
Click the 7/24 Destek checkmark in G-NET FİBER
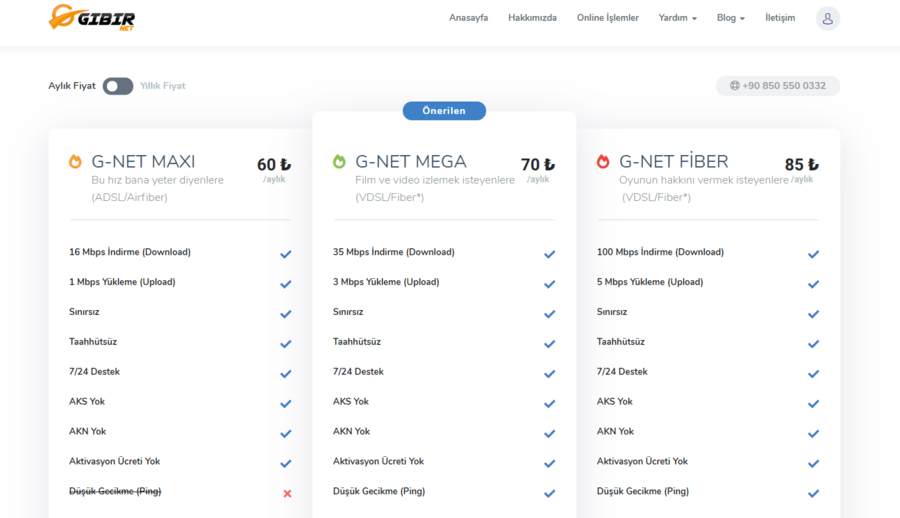(813, 373)
